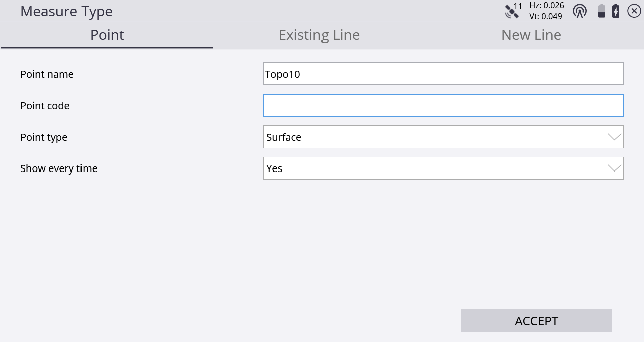Click the Point code label
The width and height of the screenshot is (644, 342).
[x=45, y=106]
